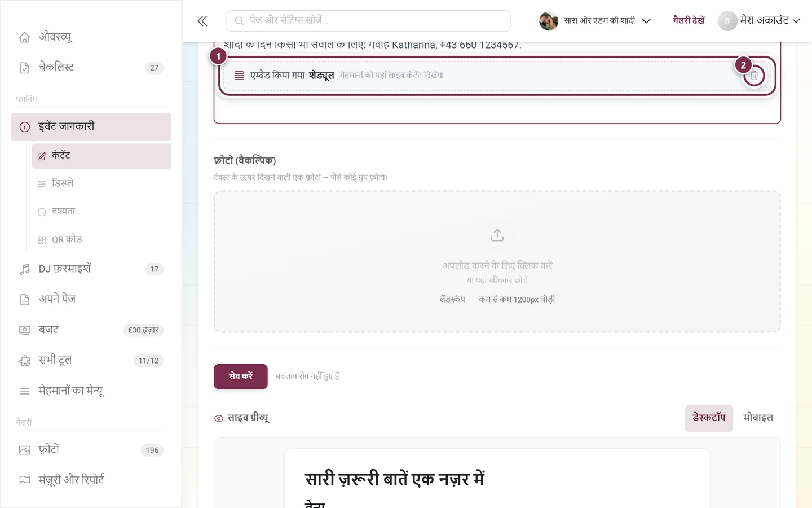The image size is (812, 508).
Task: Open the दृश्यता sub-page
Action: 101,212
